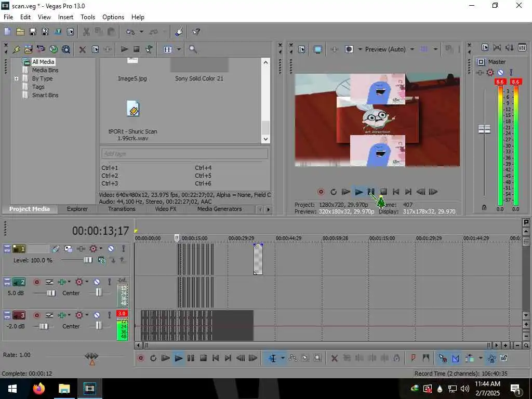Click the Get Media from Web icon

[x=66, y=49]
